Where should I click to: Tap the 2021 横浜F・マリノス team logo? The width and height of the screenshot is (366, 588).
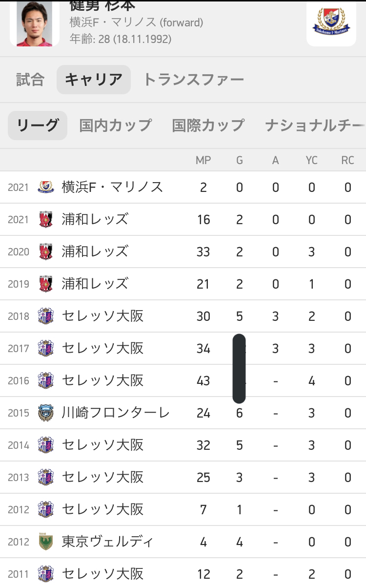[45, 187]
